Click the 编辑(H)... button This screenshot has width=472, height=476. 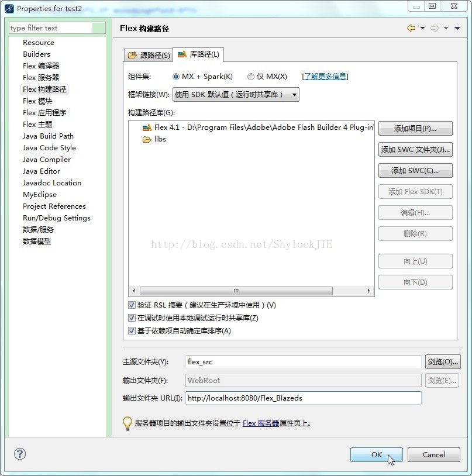[x=415, y=213]
